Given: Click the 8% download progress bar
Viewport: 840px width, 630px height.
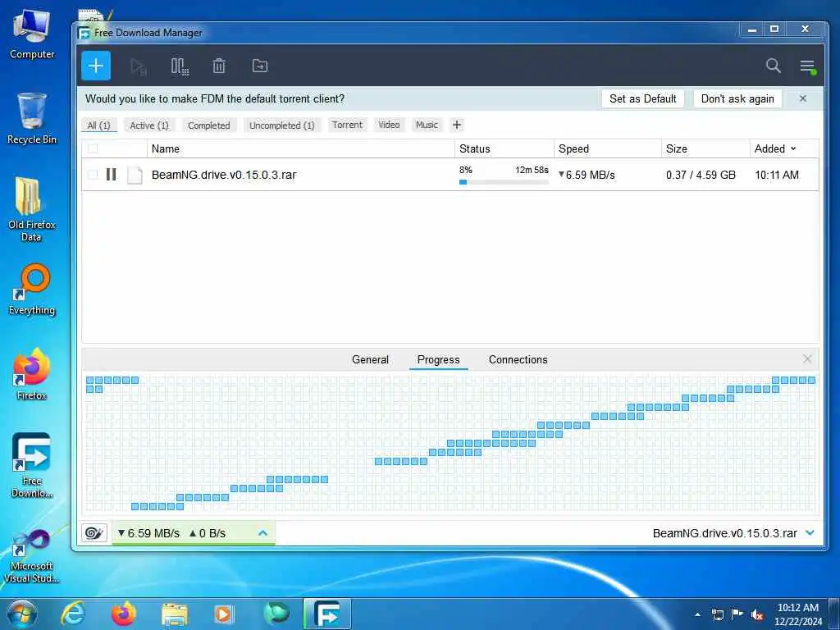Looking at the screenshot, I should coord(504,182).
